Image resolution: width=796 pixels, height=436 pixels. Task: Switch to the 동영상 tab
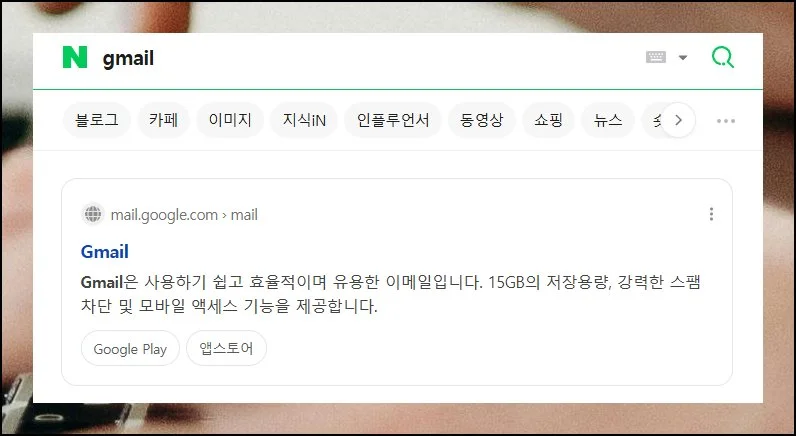click(481, 120)
